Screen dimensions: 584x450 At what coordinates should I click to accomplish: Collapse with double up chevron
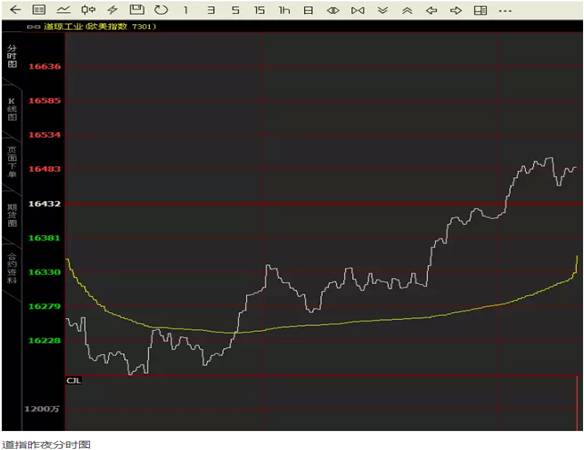tap(407, 10)
